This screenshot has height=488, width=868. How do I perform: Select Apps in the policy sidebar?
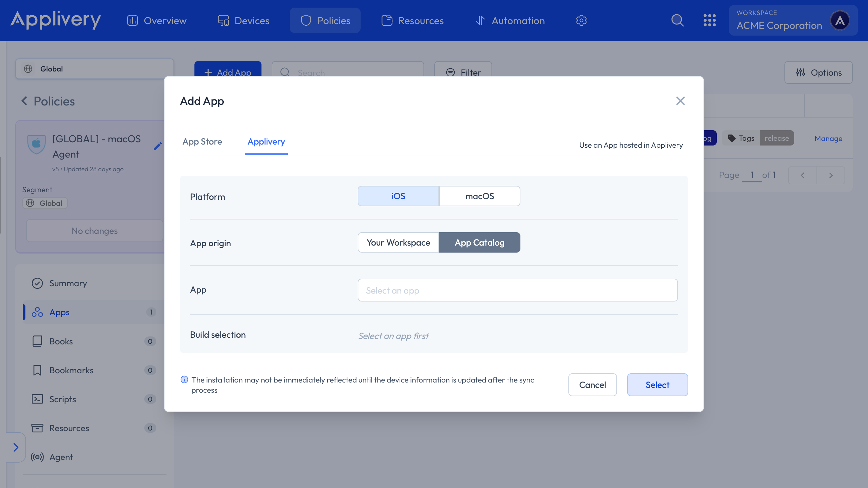[94, 312]
